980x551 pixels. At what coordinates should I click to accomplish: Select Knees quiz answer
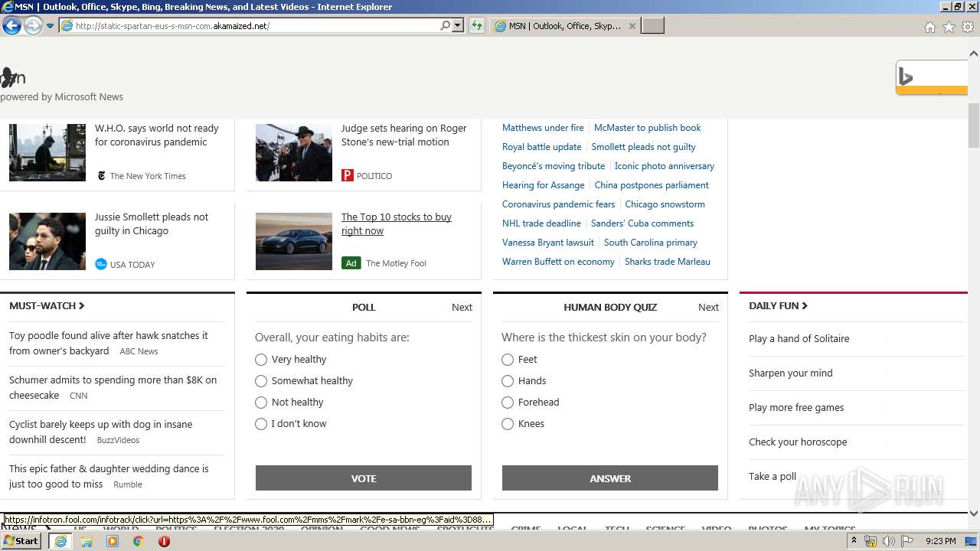pyautogui.click(x=508, y=424)
